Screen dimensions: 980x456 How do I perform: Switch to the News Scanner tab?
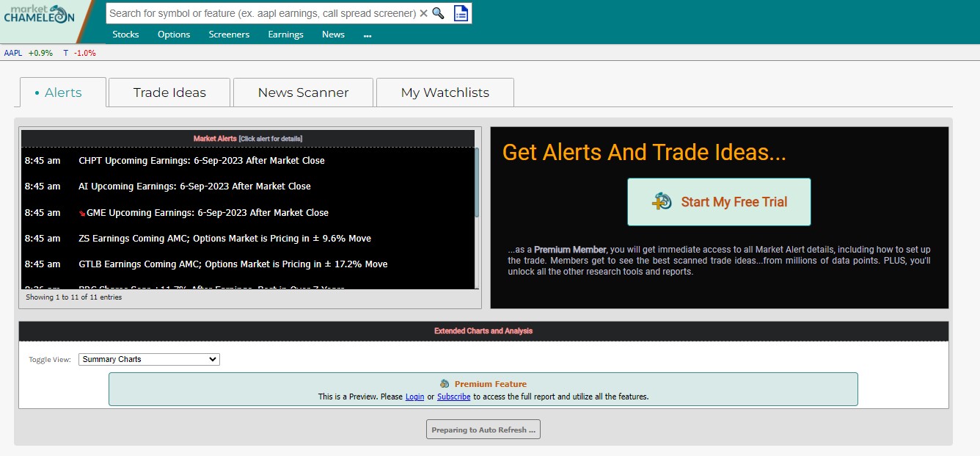pos(303,93)
